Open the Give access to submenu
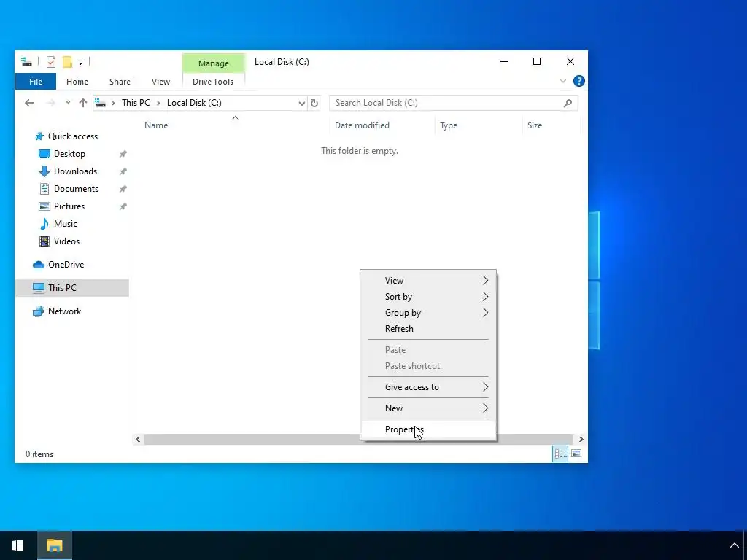This screenshot has width=747, height=560. tap(427, 387)
